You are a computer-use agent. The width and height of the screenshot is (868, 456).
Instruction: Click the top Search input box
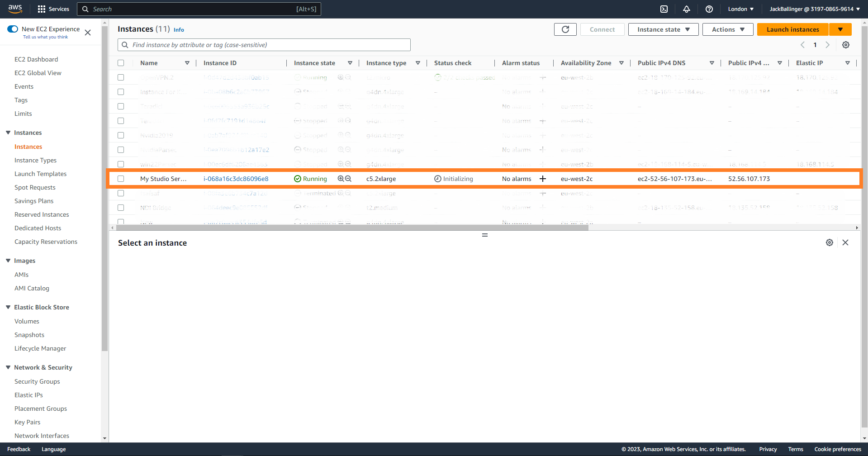[x=199, y=9]
